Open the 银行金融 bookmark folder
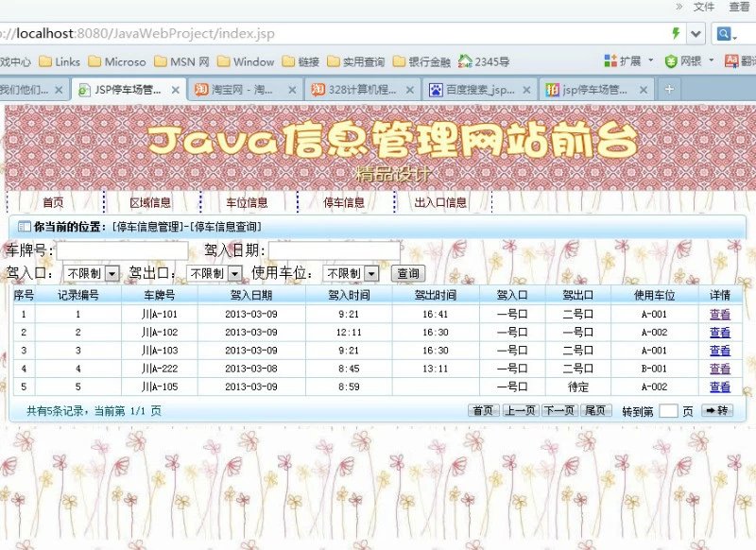Screen dimensions: 756x550 (x=421, y=61)
